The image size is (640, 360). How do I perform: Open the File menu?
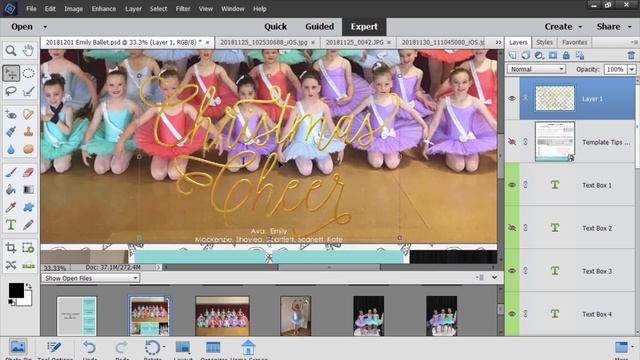coord(31,9)
